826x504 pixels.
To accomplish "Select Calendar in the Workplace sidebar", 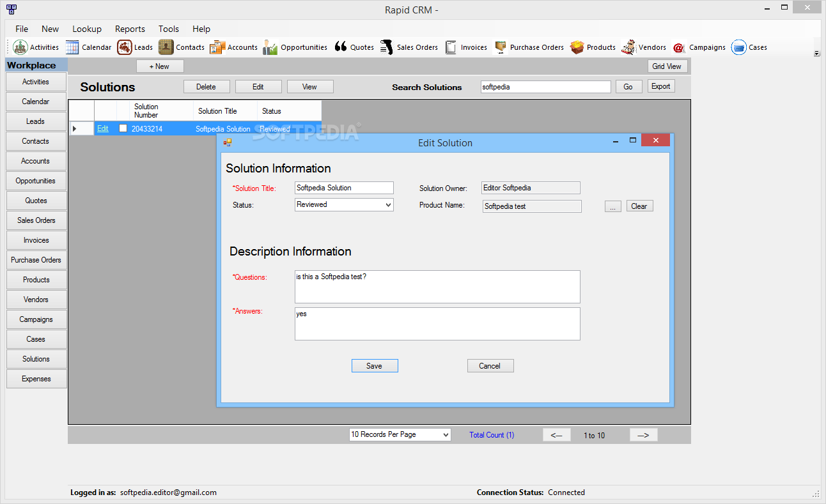I will 36,102.
